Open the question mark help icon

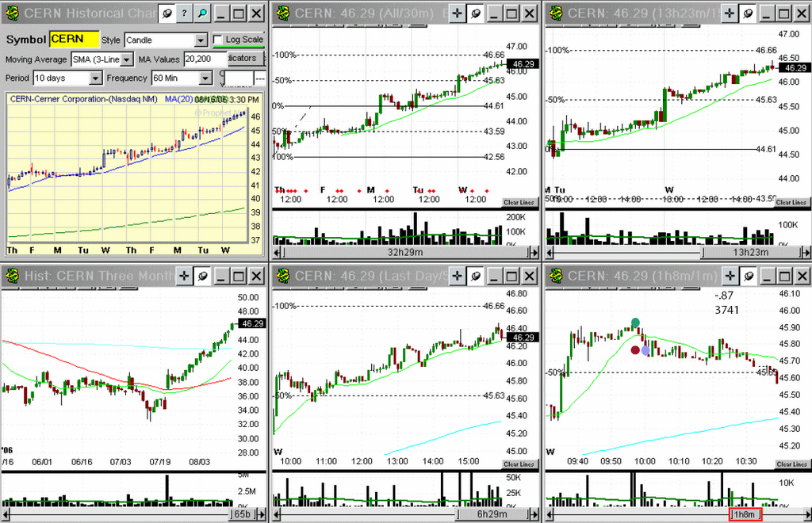click(184, 13)
